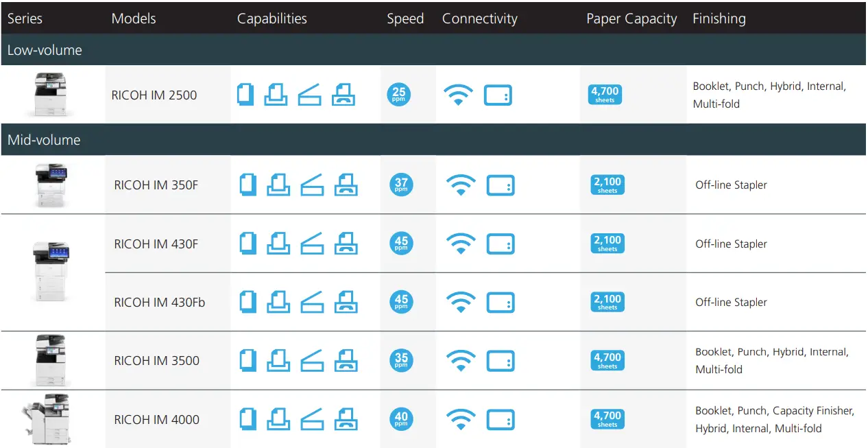Click the Paper Capacity column header

click(631, 19)
